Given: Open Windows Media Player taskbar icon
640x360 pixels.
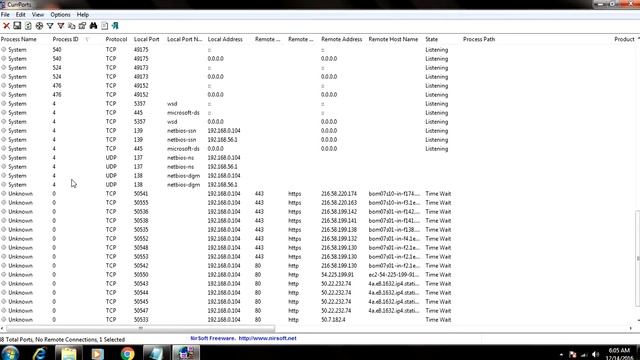Looking at the screenshot, I should 98,353.
